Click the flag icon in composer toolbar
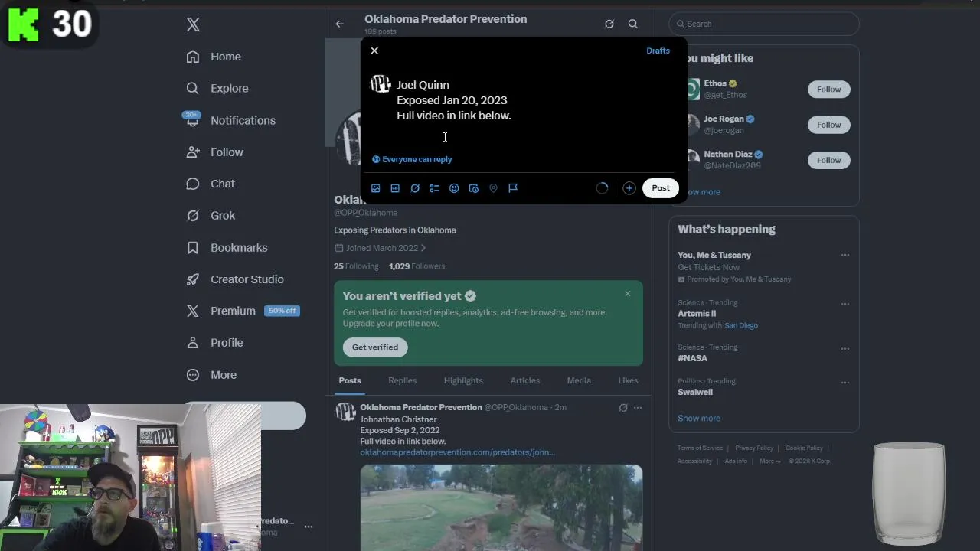980x551 pixels. (x=513, y=188)
